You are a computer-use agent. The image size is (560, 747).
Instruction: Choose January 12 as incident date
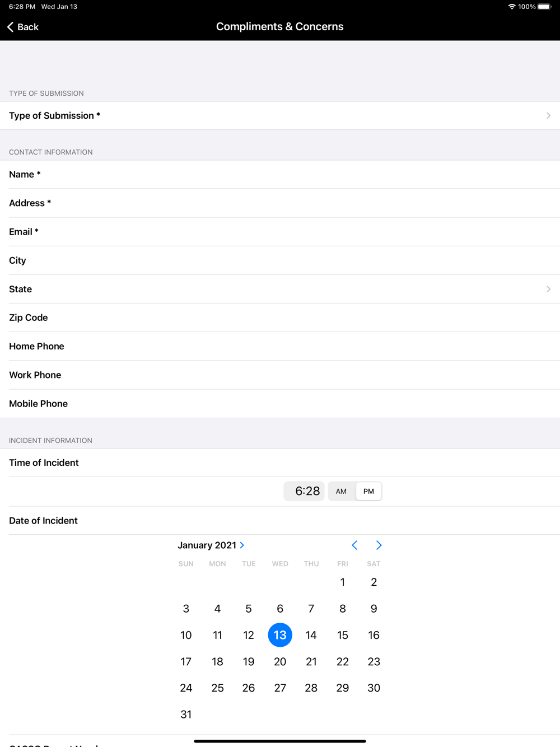[249, 635]
